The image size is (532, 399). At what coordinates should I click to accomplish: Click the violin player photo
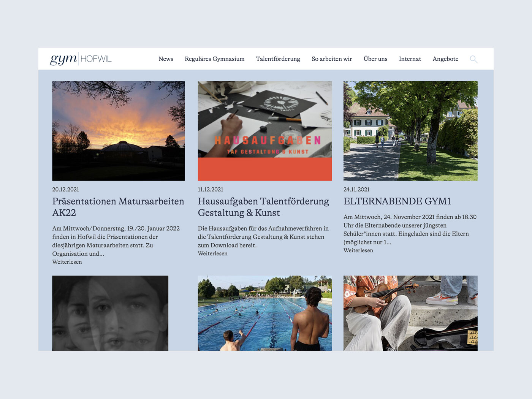410,313
